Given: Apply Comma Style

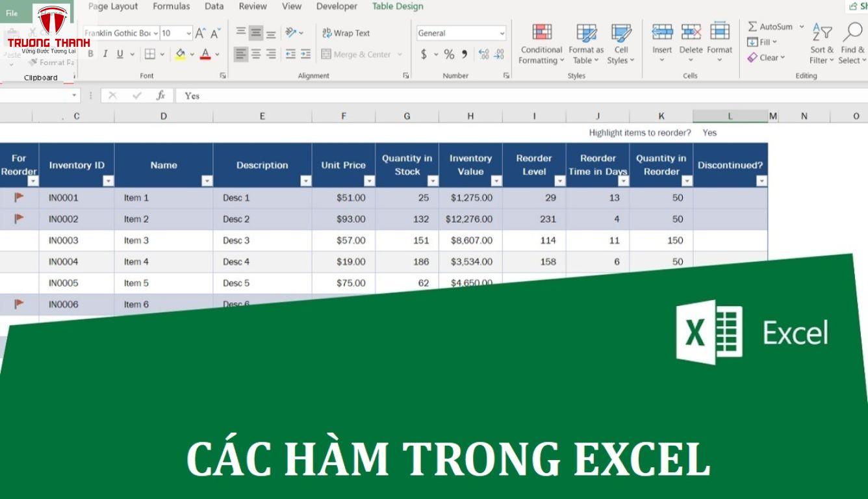Looking at the screenshot, I should pyautogui.click(x=465, y=55).
